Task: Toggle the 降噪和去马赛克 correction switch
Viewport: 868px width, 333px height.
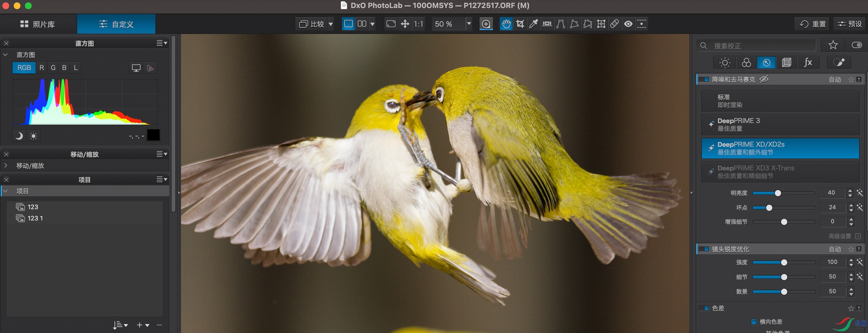Action: point(705,79)
